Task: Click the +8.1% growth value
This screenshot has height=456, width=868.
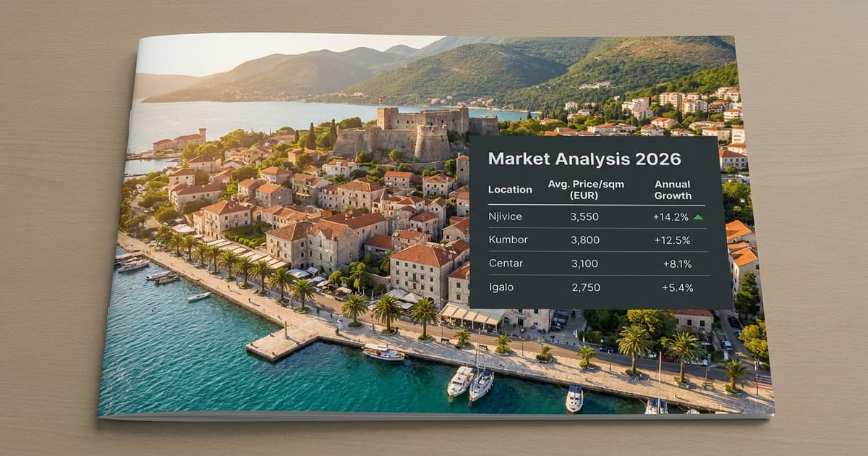Action: [x=677, y=264]
